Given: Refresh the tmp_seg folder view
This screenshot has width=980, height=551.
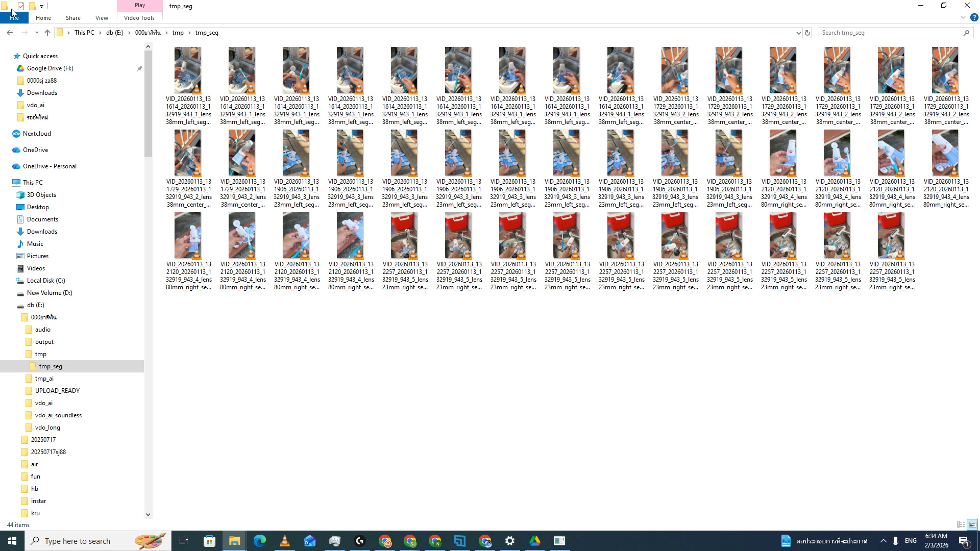Looking at the screenshot, I should point(807,33).
